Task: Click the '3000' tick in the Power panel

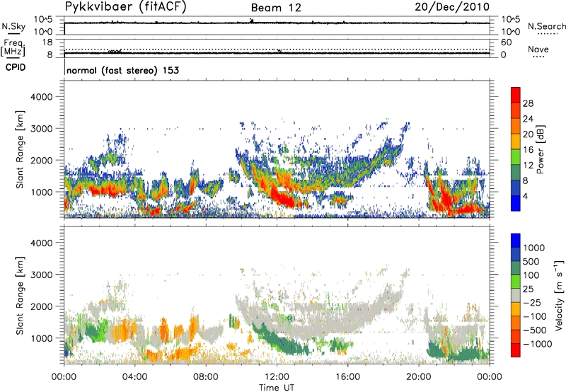Action: click(x=42, y=129)
